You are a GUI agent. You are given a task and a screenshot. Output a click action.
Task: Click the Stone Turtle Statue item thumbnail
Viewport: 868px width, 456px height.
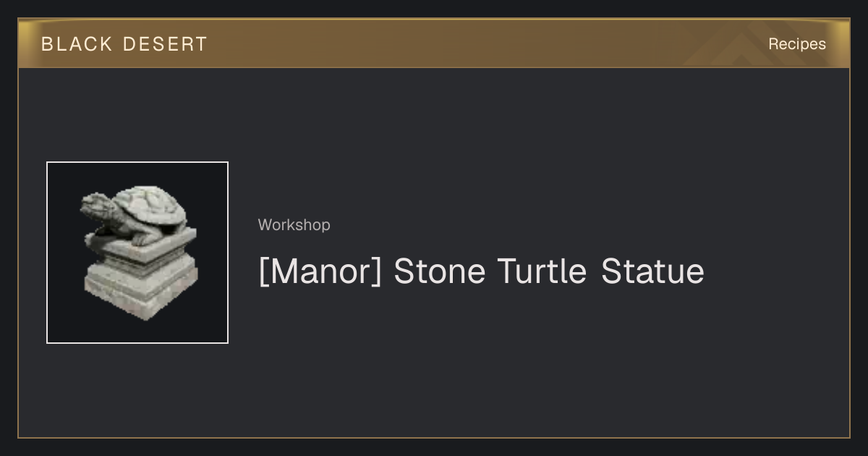pos(137,253)
